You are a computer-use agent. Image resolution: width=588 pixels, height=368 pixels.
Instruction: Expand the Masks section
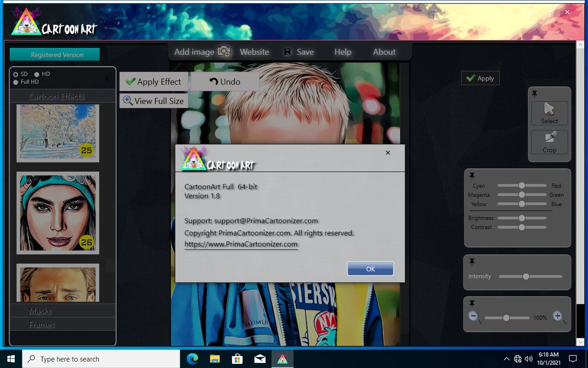pyautogui.click(x=63, y=311)
